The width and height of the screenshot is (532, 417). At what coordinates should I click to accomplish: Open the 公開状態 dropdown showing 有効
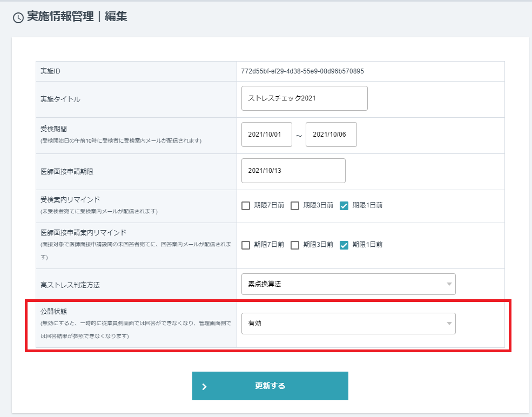(x=348, y=324)
